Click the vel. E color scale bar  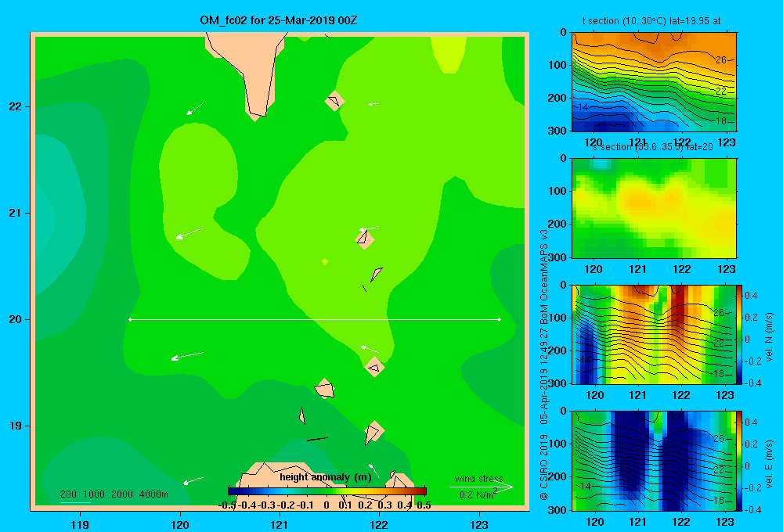pyautogui.click(x=739, y=461)
